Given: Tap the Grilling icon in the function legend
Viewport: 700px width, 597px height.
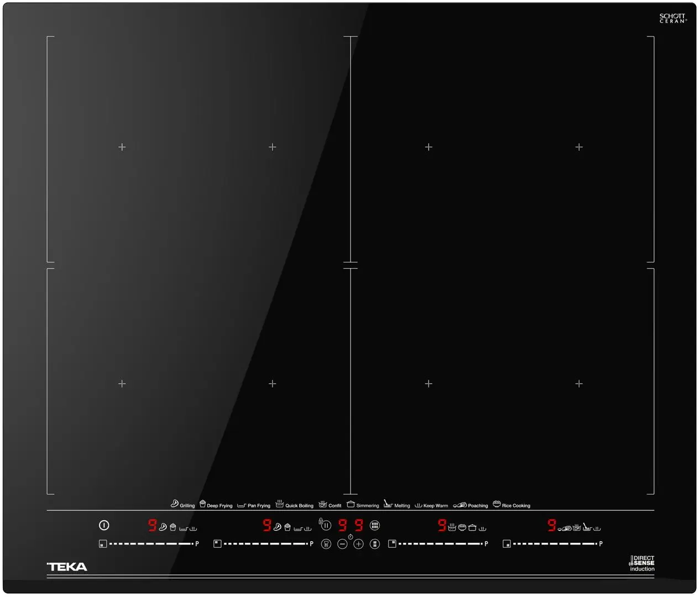Looking at the screenshot, I should click(174, 504).
